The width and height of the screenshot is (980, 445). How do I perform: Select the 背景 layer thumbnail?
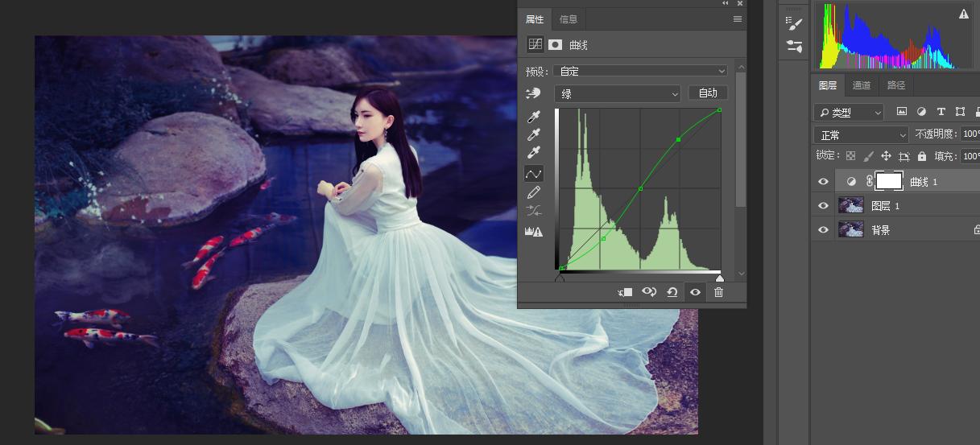(851, 230)
